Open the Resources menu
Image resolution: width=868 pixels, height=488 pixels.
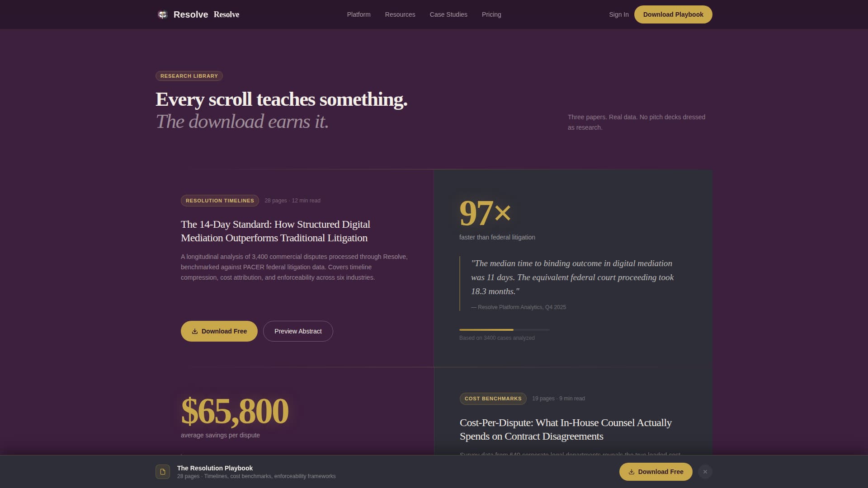pyautogui.click(x=400, y=14)
